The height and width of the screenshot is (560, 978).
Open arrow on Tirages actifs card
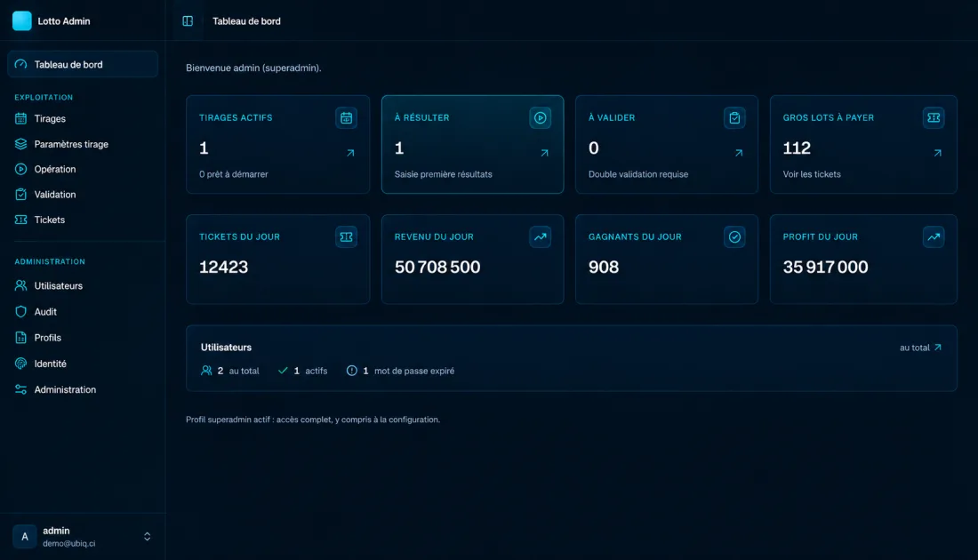[x=350, y=153]
